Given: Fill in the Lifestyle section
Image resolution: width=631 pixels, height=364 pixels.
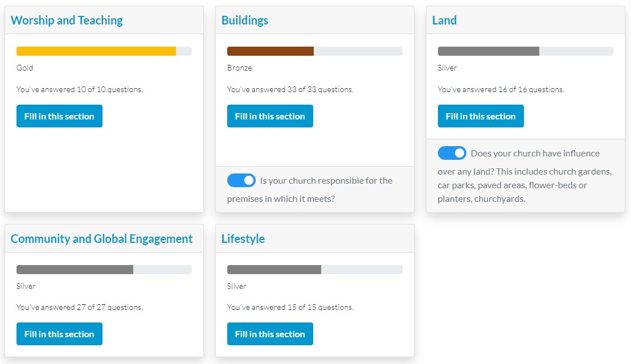Looking at the screenshot, I should 270,334.
